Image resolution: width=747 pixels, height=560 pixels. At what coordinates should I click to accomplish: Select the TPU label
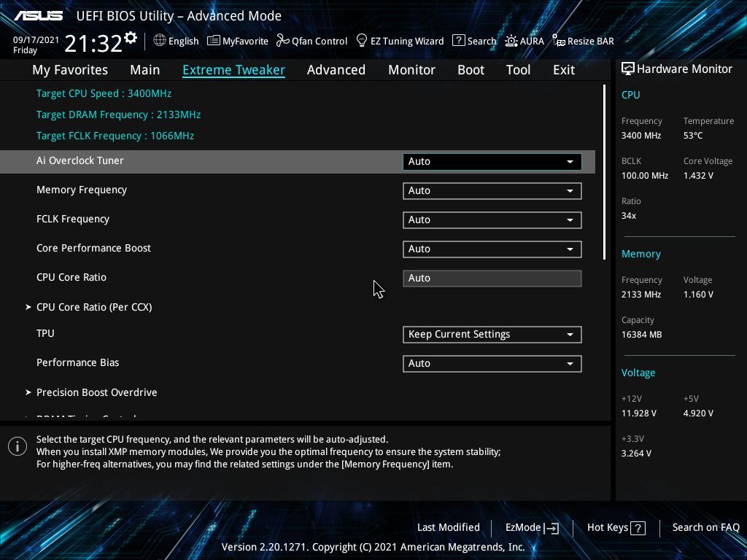coord(45,333)
